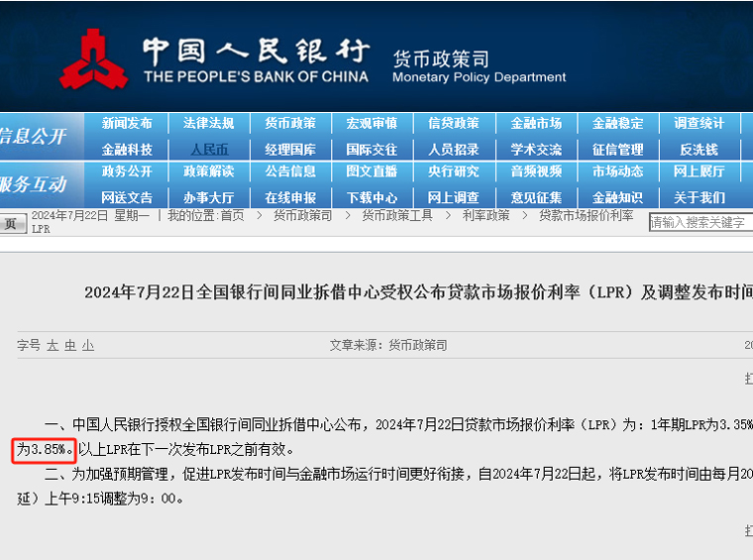Open the 新闻发布 navigation item

pos(127,124)
